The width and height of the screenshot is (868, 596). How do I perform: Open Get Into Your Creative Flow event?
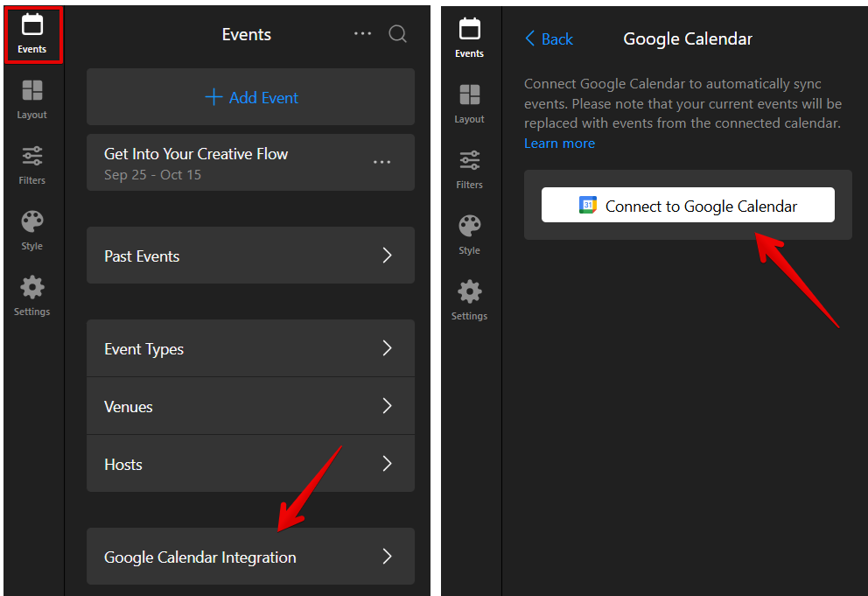tap(251, 162)
